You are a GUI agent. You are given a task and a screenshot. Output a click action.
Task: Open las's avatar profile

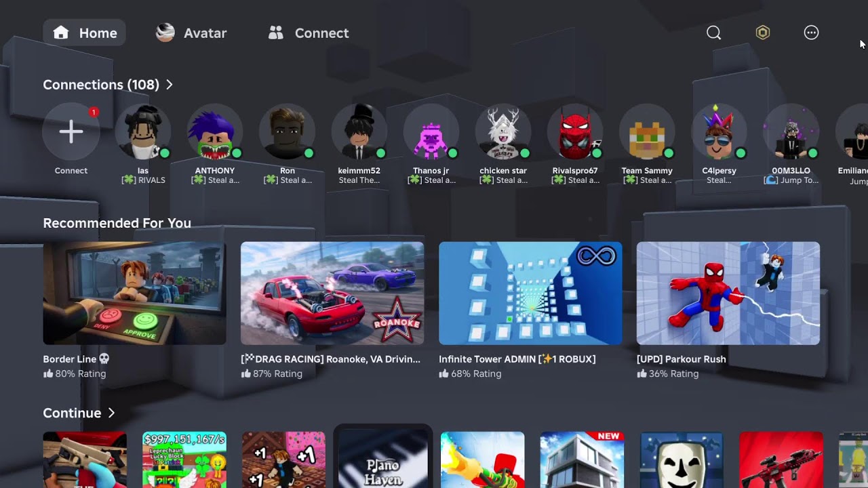(x=143, y=131)
